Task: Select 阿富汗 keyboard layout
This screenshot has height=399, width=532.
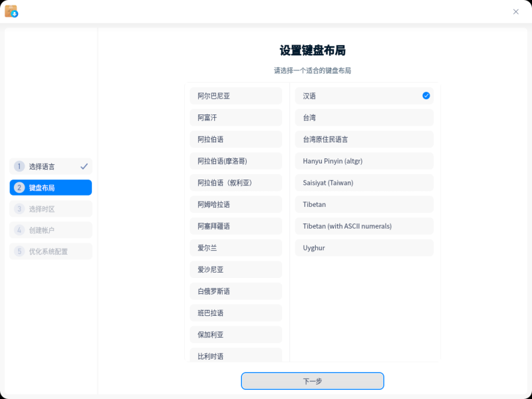Action: 236,118
